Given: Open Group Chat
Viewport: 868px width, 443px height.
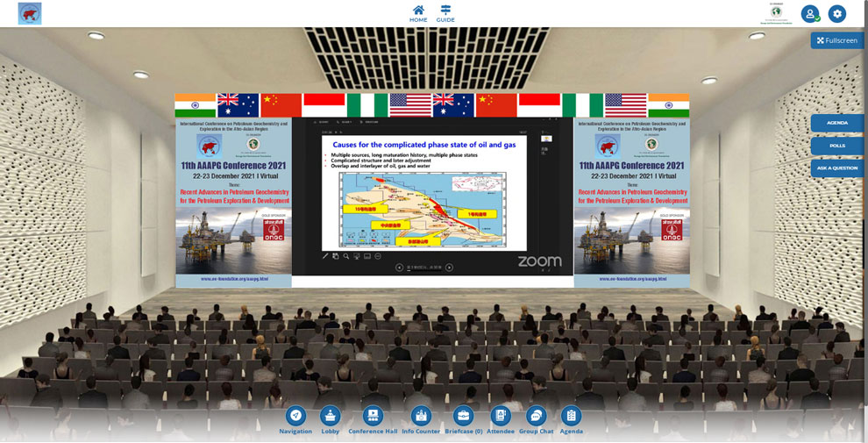Looking at the screenshot, I should pos(536,419).
